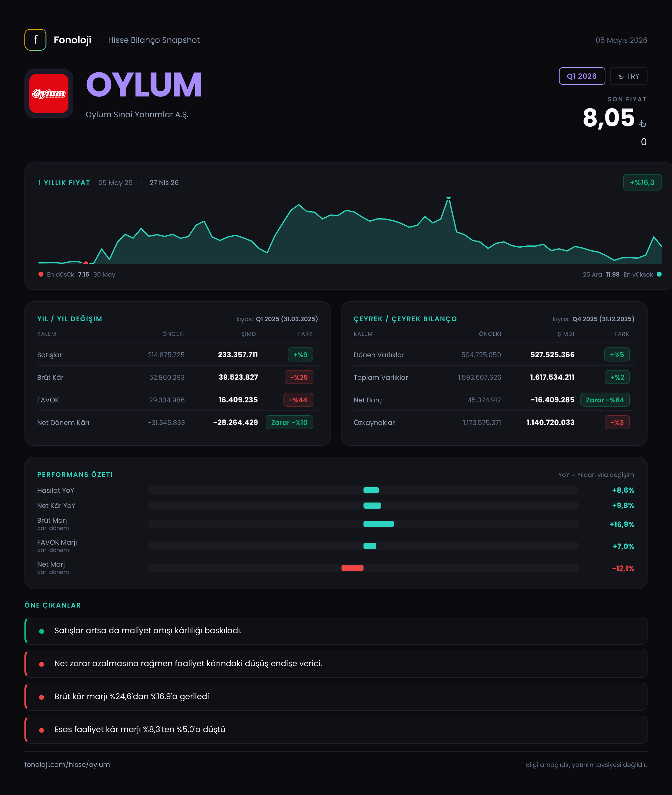Click the Satışlar current value 233.357.711
Screen dimensions: 672x795
click(238, 354)
